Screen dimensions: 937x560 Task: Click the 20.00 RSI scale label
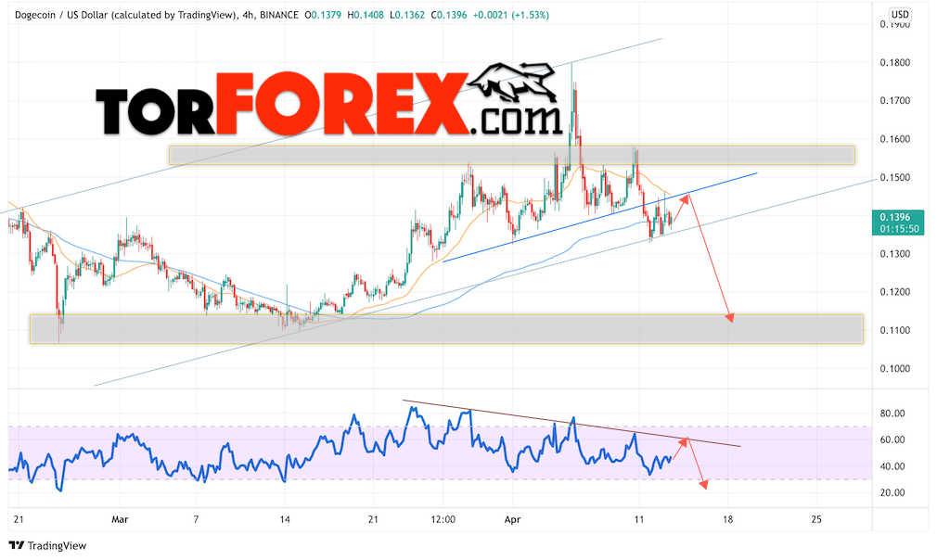[x=892, y=492]
